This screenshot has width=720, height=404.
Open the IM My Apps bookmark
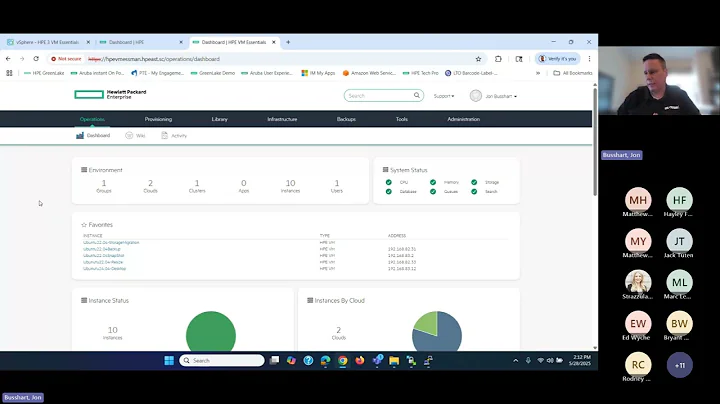(318, 73)
